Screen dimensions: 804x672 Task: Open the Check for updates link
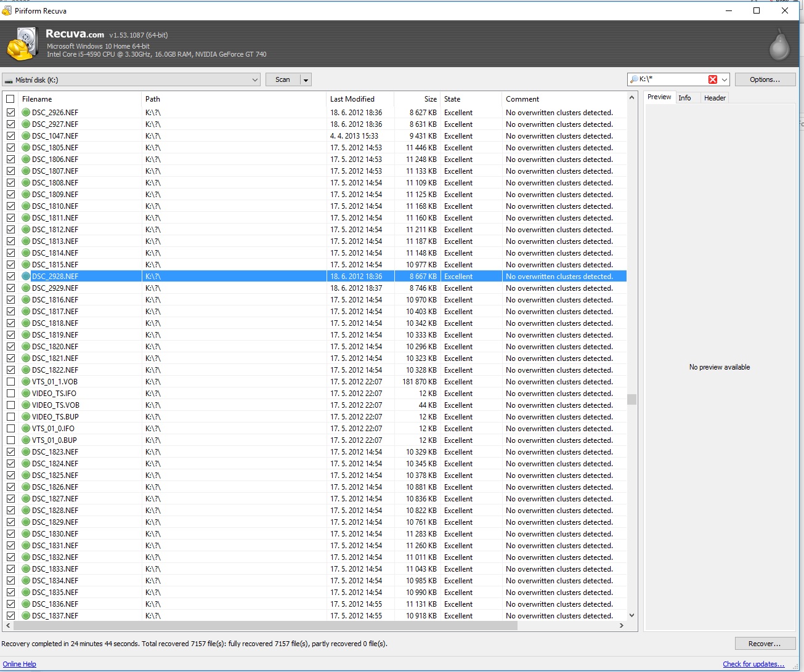[753, 664]
